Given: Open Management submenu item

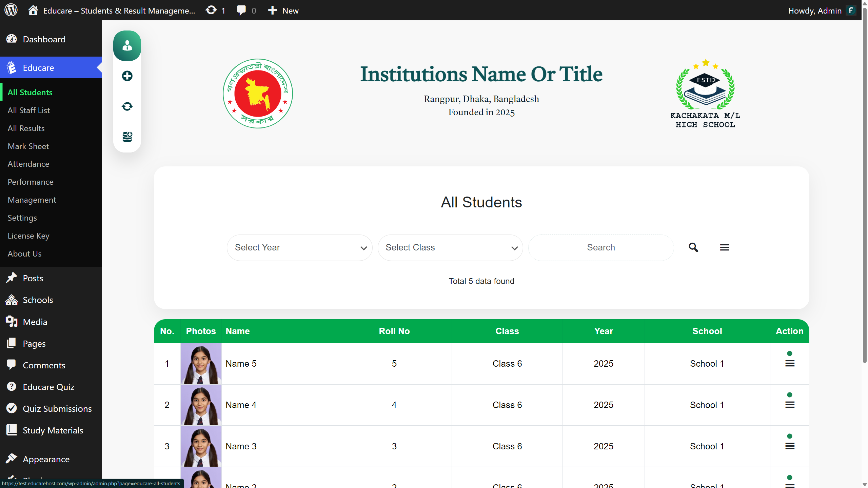Looking at the screenshot, I should coord(32,200).
